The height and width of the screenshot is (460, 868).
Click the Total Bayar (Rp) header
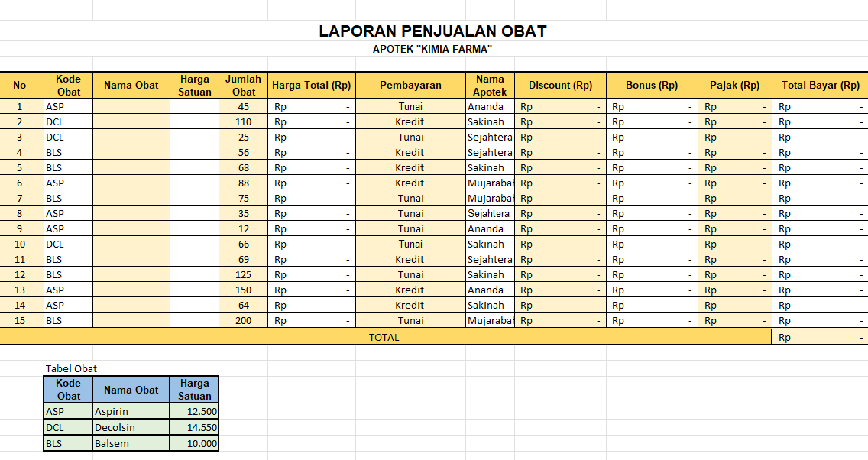tap(821, 86)
